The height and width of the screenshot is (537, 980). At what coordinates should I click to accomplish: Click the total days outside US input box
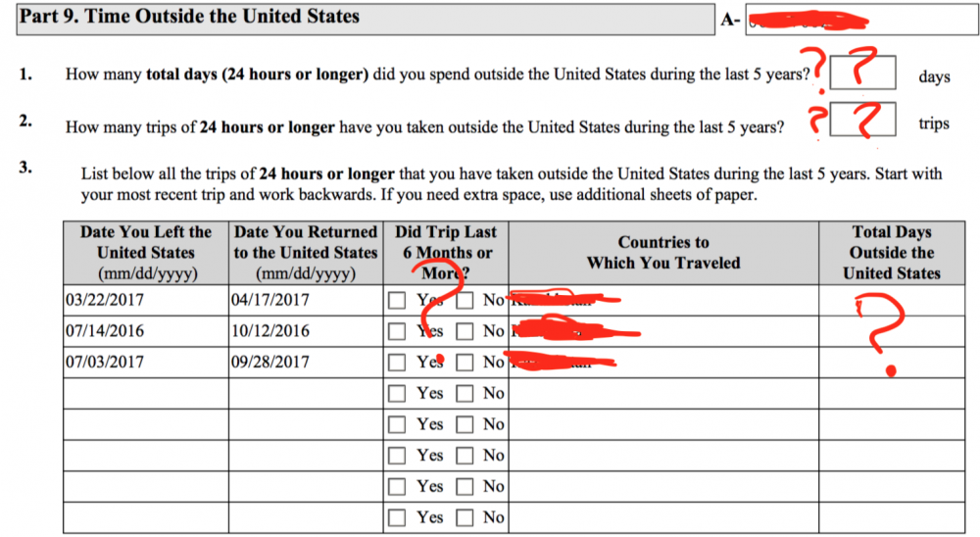(x=862, y=73)
